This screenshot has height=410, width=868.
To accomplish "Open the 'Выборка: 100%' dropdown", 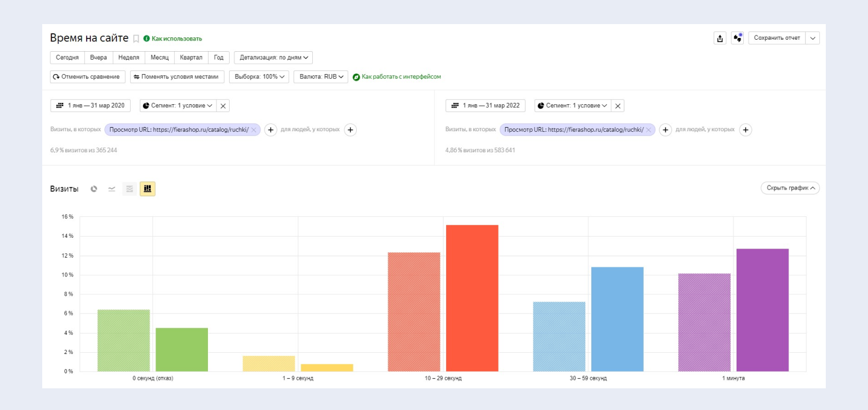I will click(x=259, y=77).
